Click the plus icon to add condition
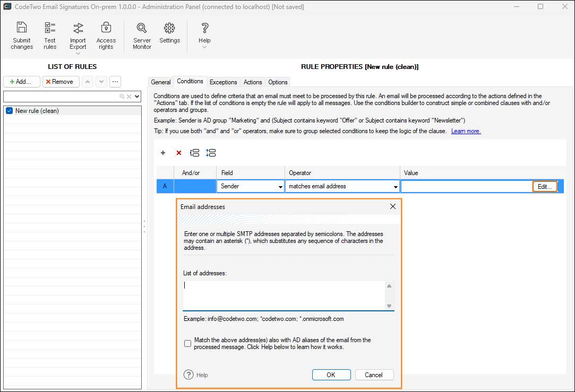575x392 pixels. [x=163, y=153]
